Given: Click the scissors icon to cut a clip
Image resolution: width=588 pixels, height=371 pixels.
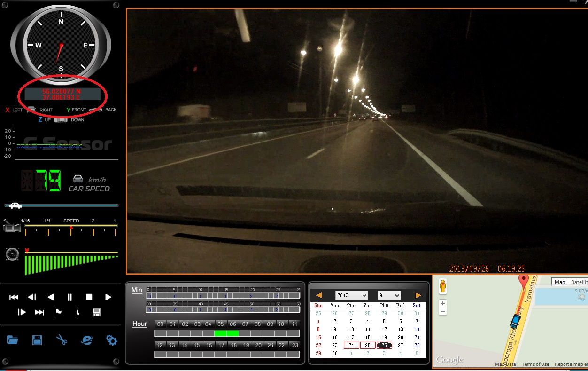Looking at the screenshot, I should coord(62,340).
